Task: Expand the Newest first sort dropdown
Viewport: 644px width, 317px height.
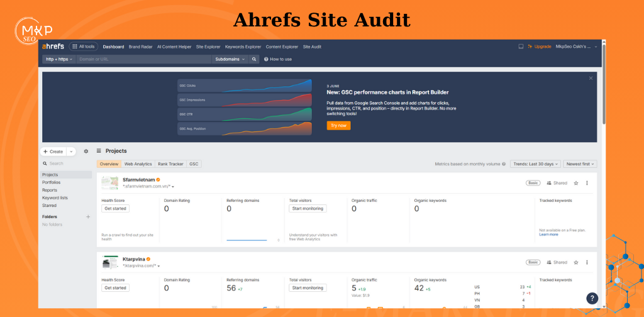Action: coord(580,164)
